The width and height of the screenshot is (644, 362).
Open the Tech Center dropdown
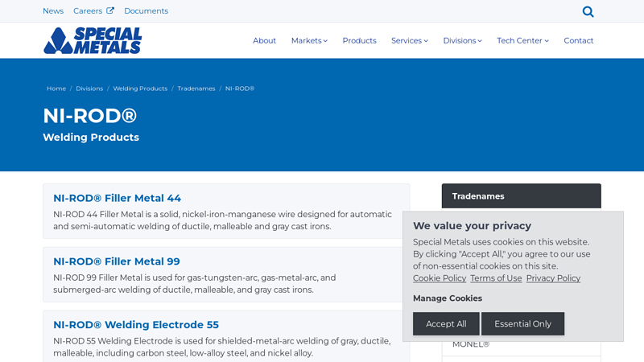pos(522,41)
